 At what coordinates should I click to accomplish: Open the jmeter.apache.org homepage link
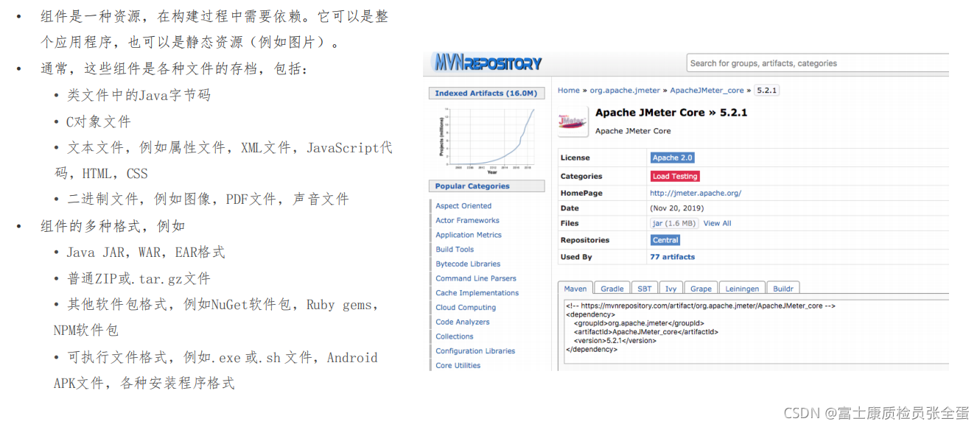point(696,193)
